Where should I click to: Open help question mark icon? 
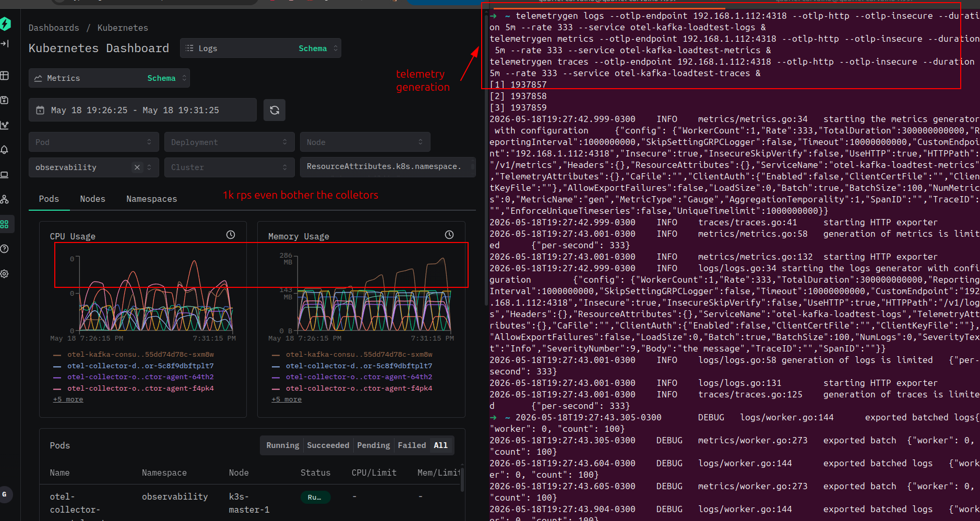(x=5, y=249)
